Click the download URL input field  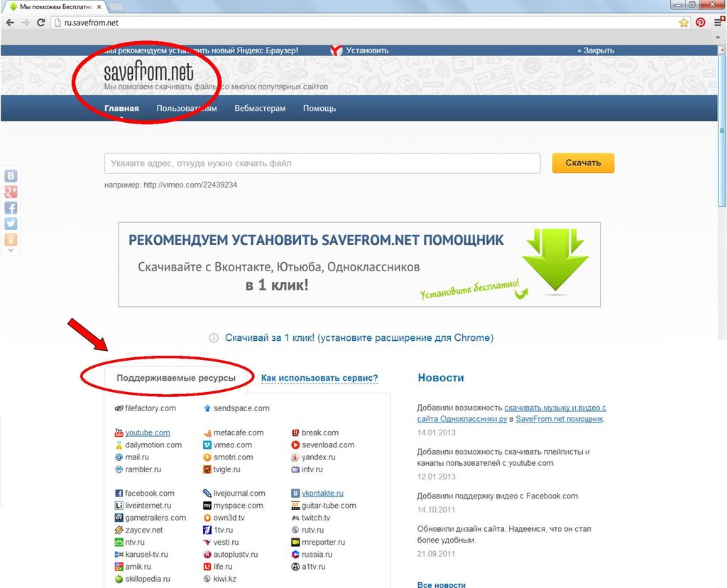point(322,163)
